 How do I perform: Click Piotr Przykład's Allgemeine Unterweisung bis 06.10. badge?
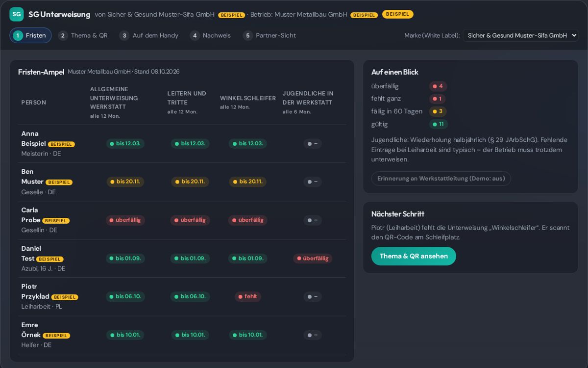point(125,296)
